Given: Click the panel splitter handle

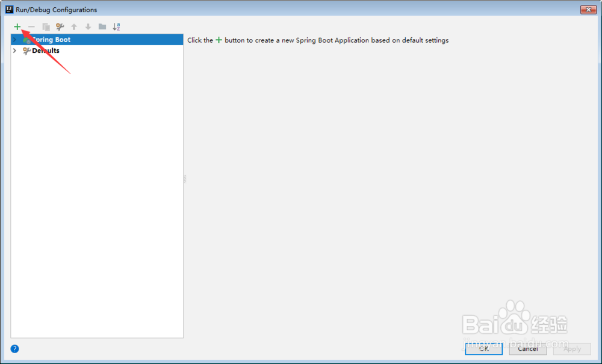Looking at the screenshot, I should pos(185,179).
